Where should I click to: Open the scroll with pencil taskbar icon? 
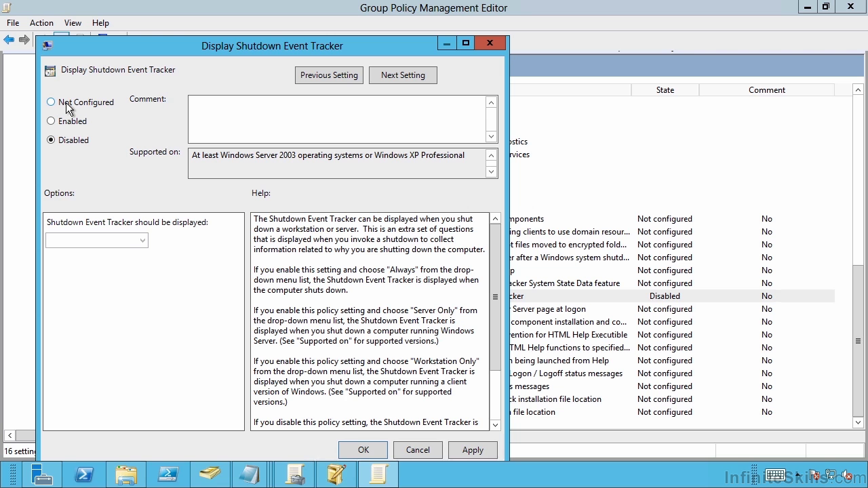[336, 474]
